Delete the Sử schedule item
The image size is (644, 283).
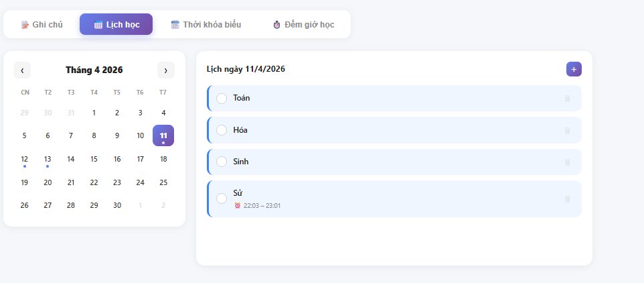(568, 199)
